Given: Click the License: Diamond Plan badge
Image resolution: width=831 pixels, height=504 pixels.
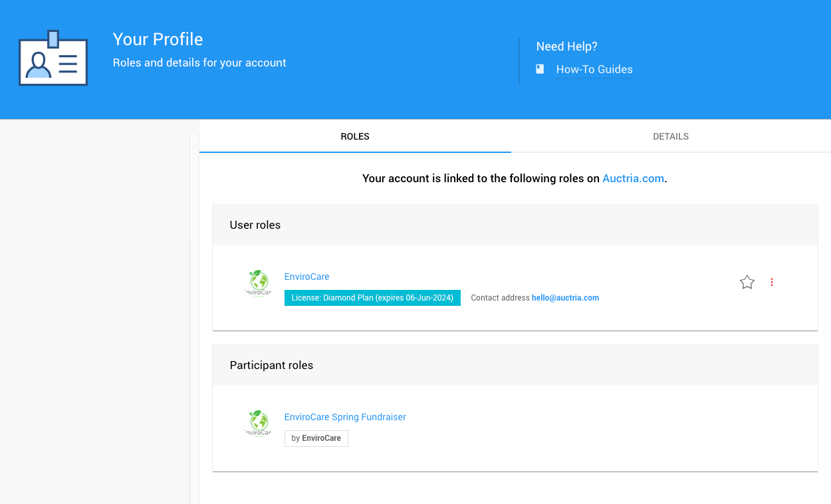Looking at the screenshot, I should 372,298.
